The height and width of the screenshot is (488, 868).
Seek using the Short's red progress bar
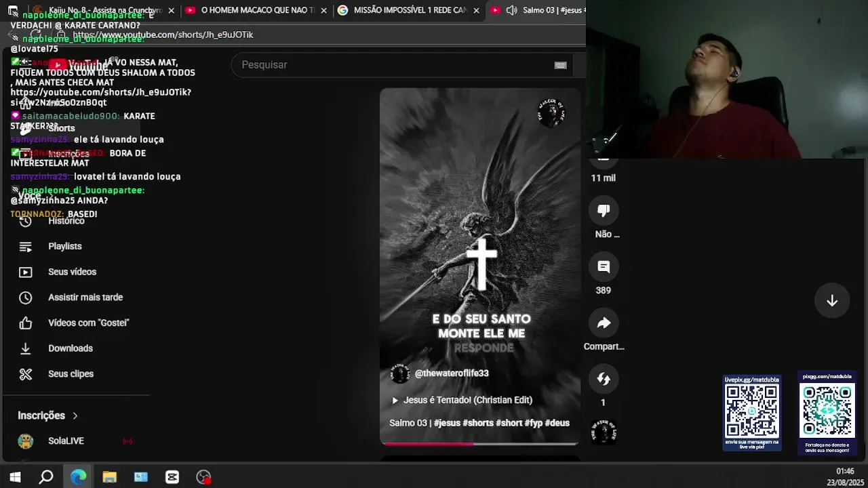click(479, 444)
